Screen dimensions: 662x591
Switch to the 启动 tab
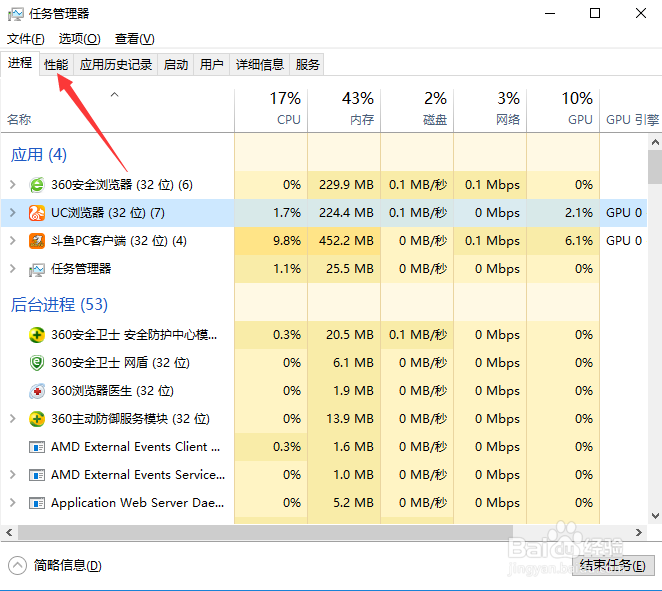coord(176,65)
